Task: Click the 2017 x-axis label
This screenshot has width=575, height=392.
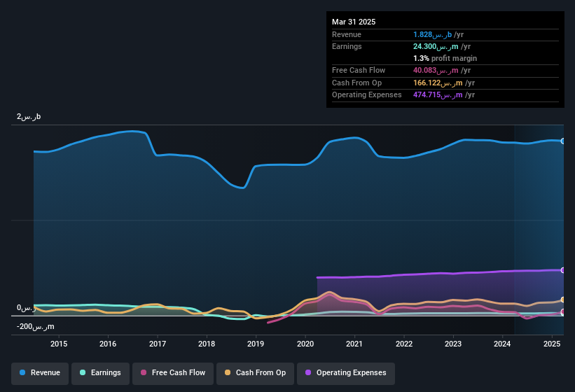Action: point(158,344)
